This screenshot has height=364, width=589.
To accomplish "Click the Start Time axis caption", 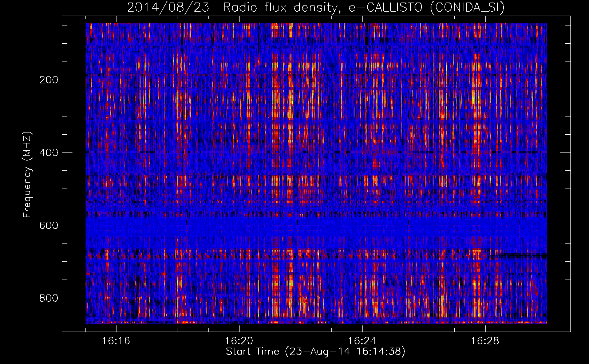I will click(x=316, y=352).
